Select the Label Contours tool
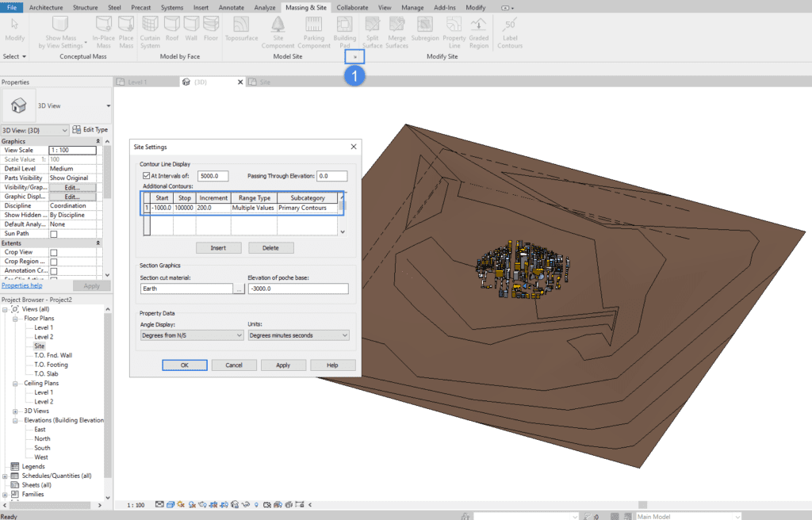The image size is (812, 520). click(510, 30)
